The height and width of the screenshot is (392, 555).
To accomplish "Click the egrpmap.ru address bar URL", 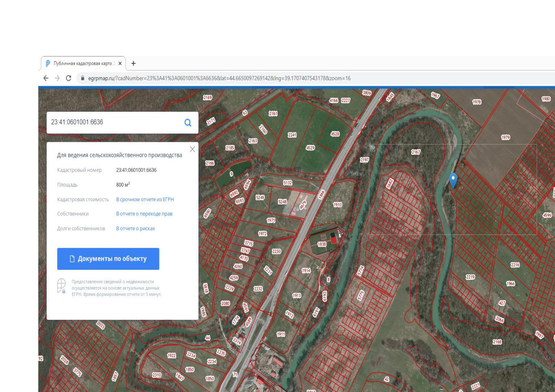I will tap(219, 78).
